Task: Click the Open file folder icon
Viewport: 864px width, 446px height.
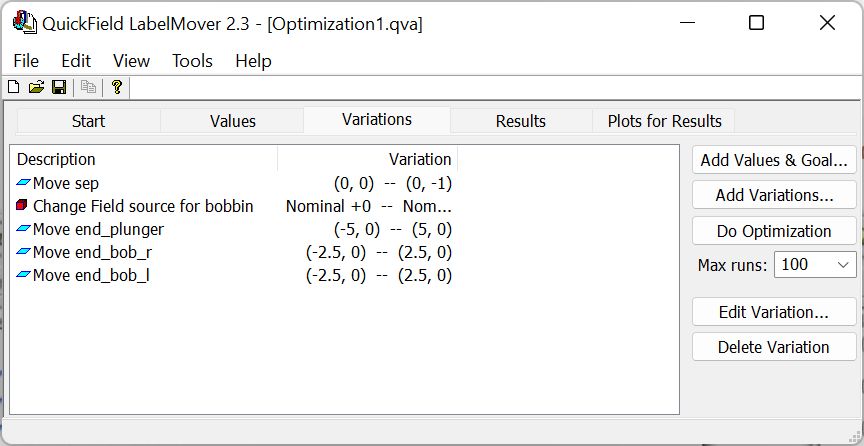Action: (x=36, y=88)
